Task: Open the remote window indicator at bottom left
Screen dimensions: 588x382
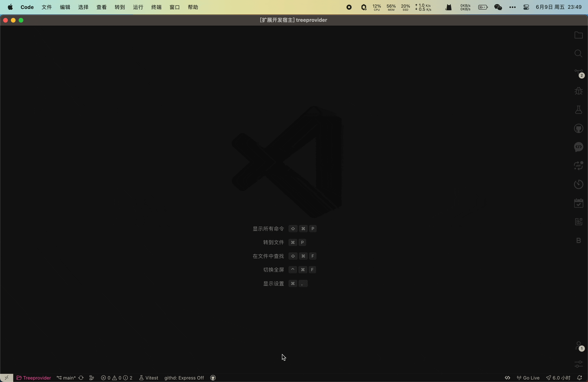Action: pos(7,378)
